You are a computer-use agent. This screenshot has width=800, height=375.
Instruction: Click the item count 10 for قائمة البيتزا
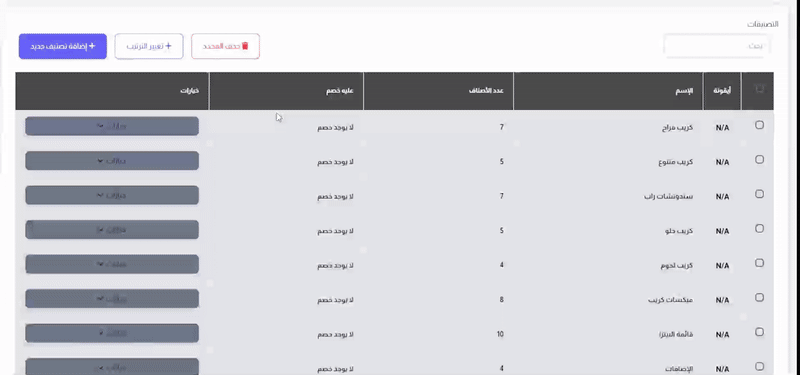pos(501,334)
